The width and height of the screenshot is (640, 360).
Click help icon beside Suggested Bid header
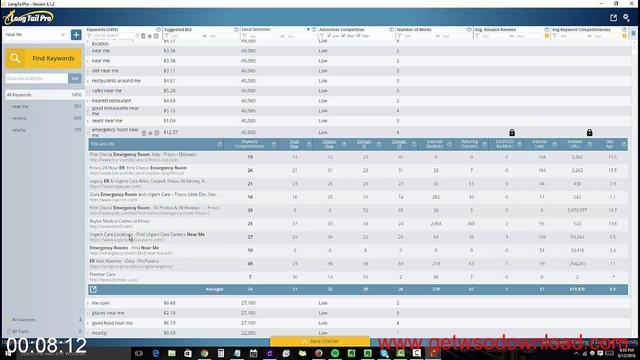pos(236,30)
